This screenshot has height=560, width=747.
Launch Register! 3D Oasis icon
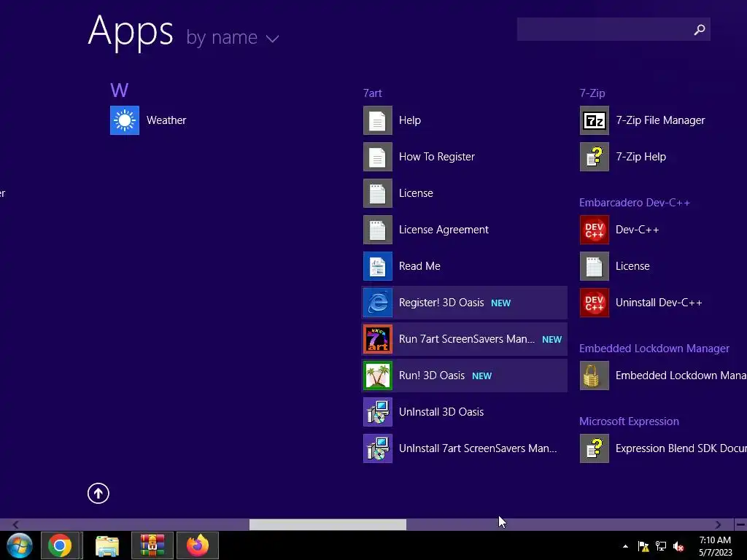click(377, 303)
